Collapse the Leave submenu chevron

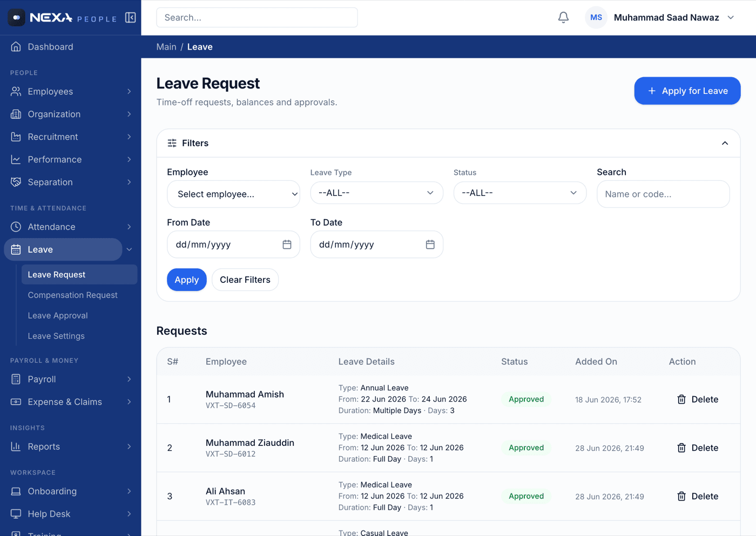[130, 250]
